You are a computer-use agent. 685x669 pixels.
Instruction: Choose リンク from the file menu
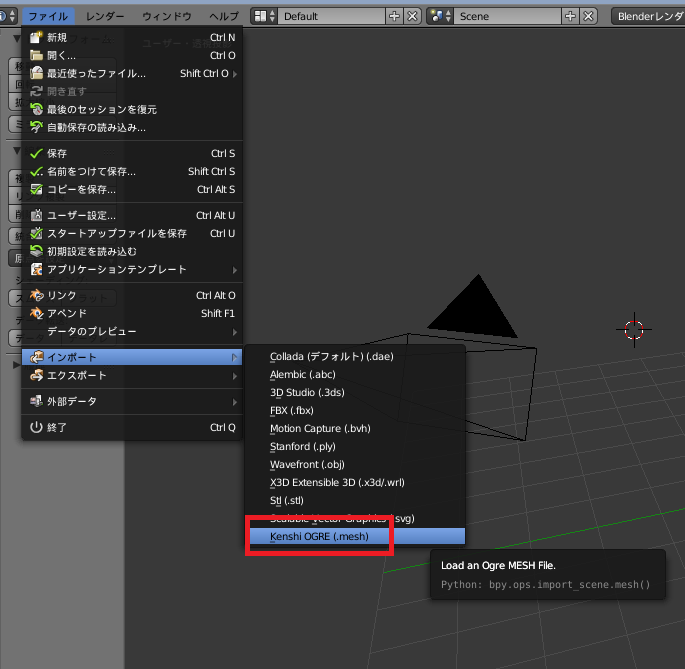tap(132, 295)
